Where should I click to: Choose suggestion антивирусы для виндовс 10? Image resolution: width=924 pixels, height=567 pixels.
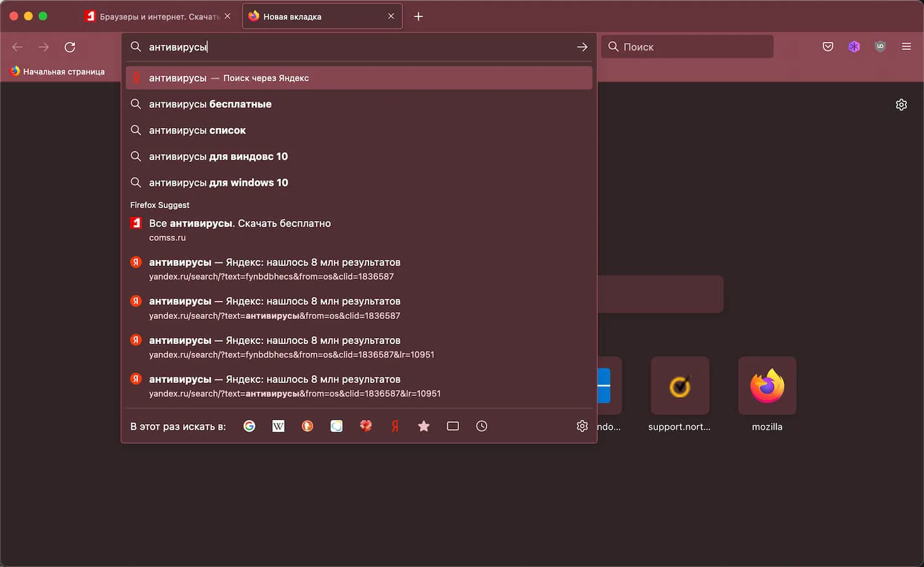(359, 156)
